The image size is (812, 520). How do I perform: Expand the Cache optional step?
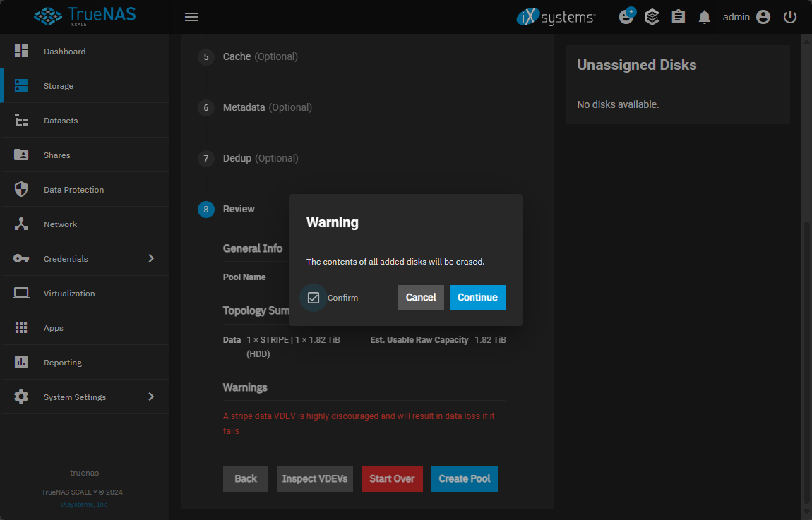[x=260, y=56]
